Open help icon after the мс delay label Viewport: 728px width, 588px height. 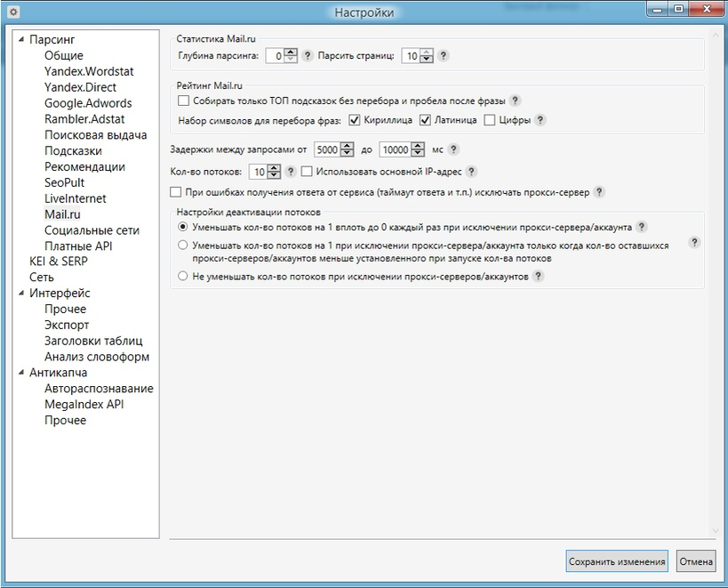pos(453,149)
